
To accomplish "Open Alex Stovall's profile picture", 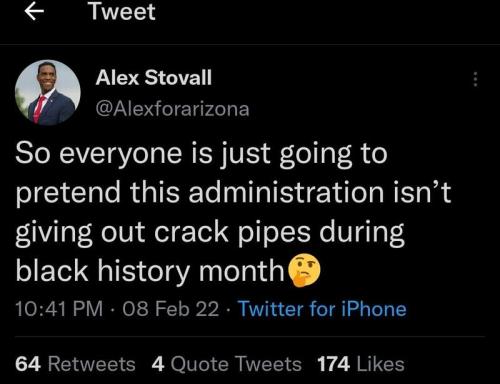I will pos(48,93).
